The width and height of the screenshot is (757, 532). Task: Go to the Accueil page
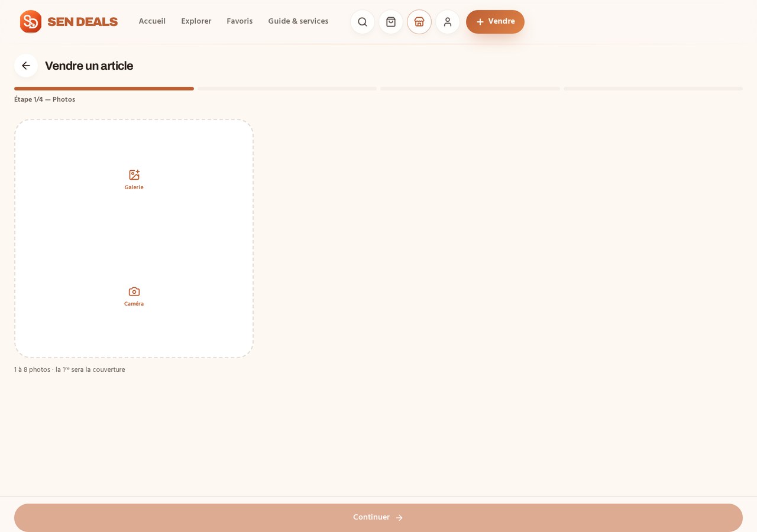[152, 21]
